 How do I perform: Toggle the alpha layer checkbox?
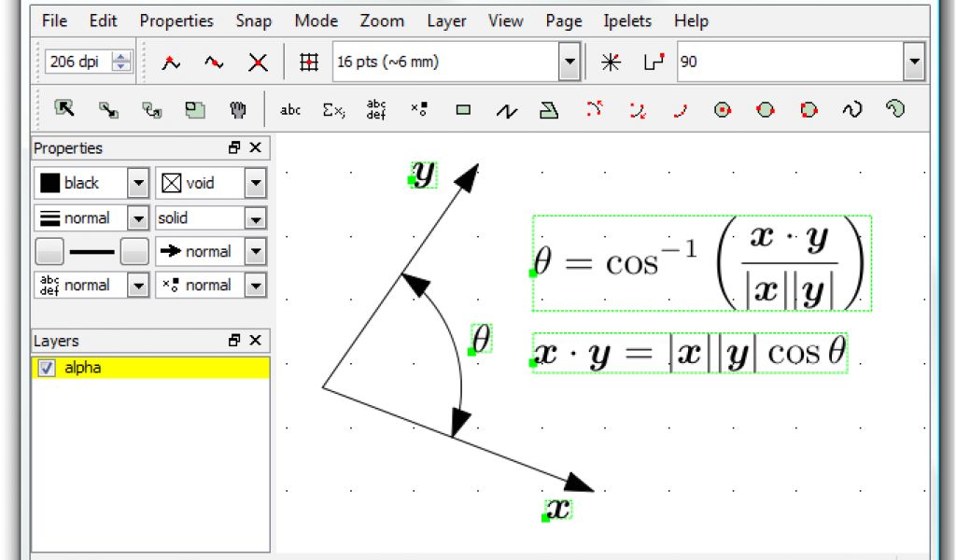(x=46, y=369)
